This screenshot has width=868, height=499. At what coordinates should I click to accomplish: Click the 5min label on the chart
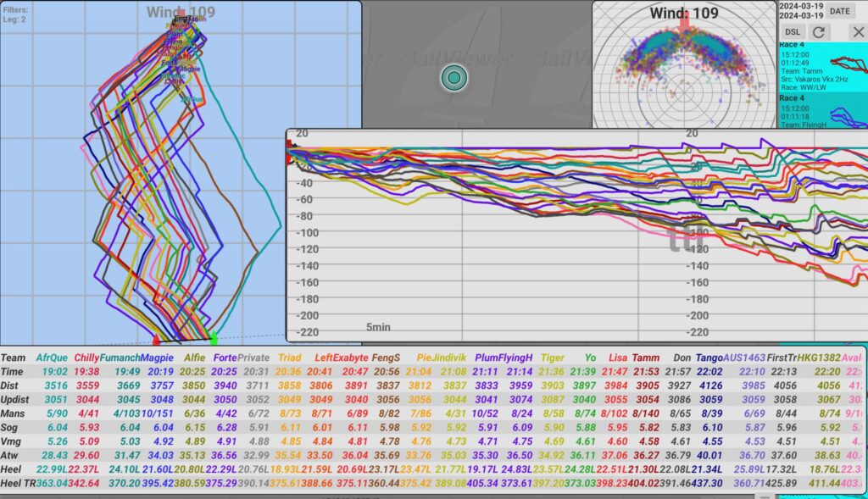(378, 327)
